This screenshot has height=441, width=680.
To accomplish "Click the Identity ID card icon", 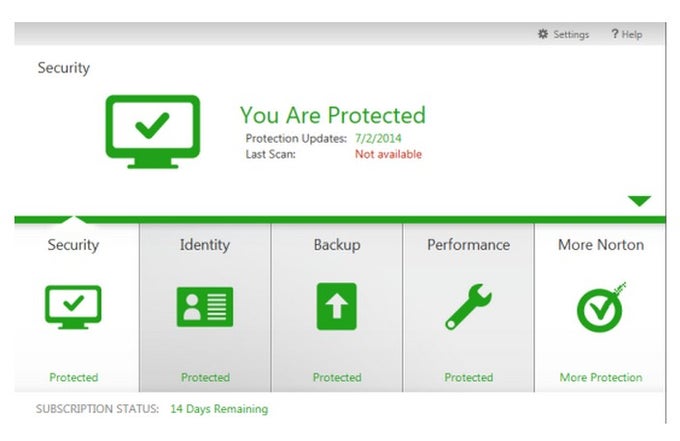I will [x=205, y=307].
